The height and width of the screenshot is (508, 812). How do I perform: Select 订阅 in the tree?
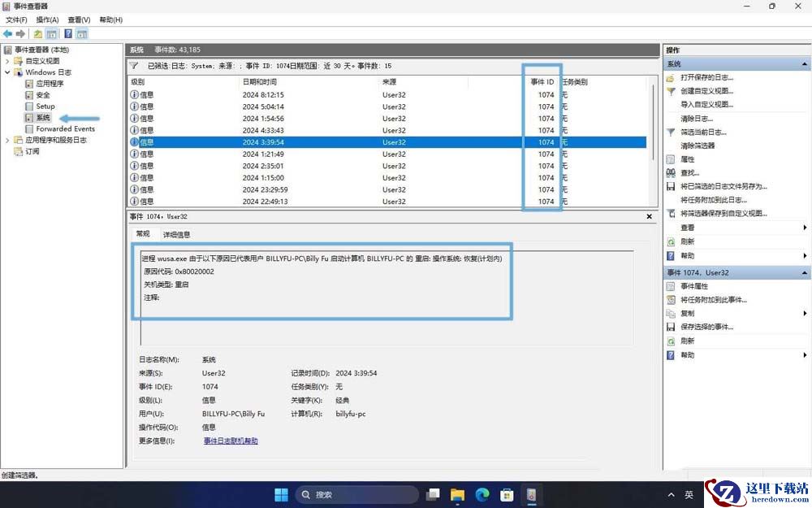tap(32, 151)
